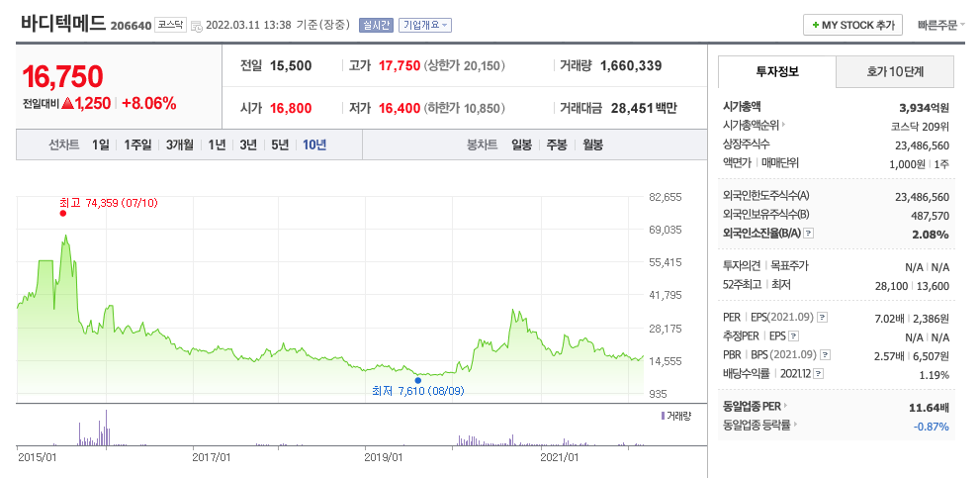Open the help icon next to 추정PER EPS

(x=794, y=336)
